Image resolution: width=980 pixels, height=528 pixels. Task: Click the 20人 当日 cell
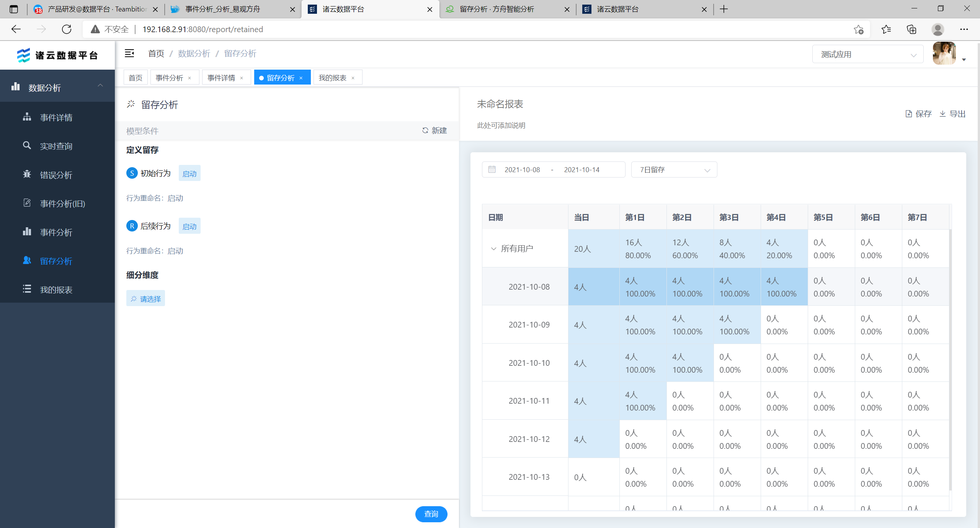pos(594,249)
